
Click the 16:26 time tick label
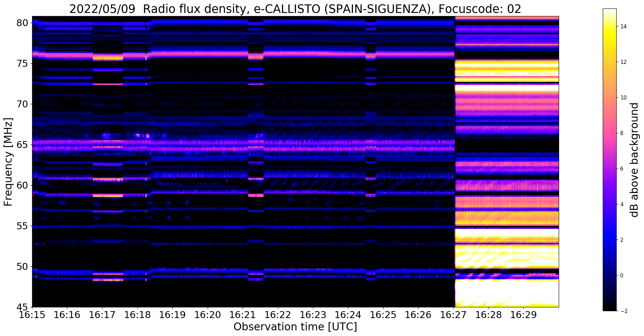click(418, 315)
